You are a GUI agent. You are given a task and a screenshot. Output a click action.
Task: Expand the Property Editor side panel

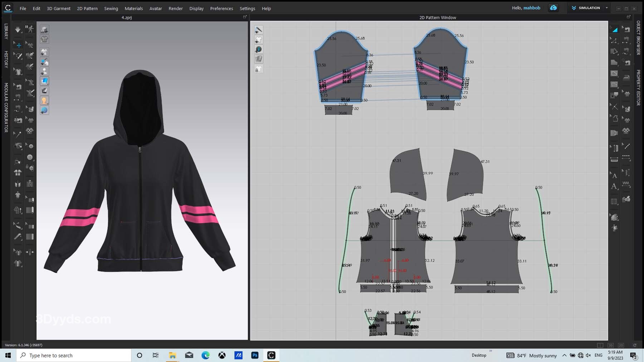coord(638,88)
